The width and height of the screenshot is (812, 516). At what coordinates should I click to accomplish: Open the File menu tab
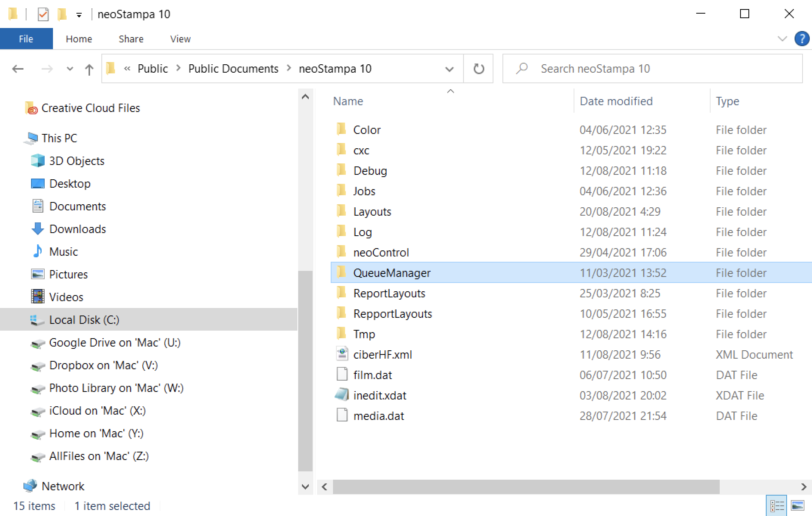click(26, 39)
